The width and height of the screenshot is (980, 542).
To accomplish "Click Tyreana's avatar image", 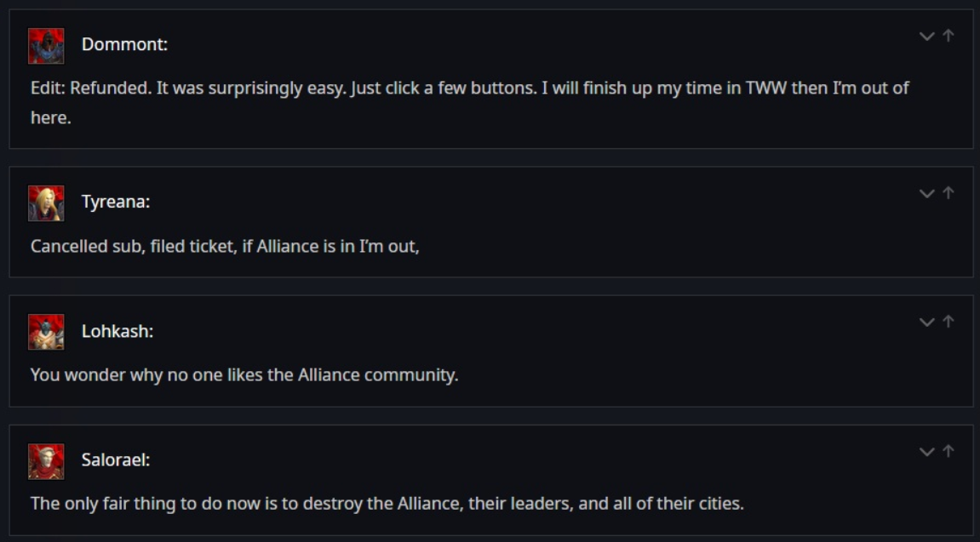I will [46, 203].
